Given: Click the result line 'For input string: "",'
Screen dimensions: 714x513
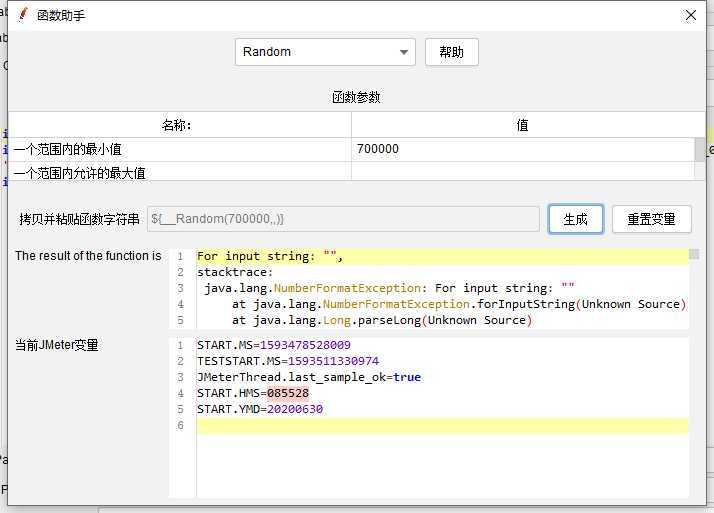Looking at the screenshot, I should pyautogui.click(x=270, y=256).
